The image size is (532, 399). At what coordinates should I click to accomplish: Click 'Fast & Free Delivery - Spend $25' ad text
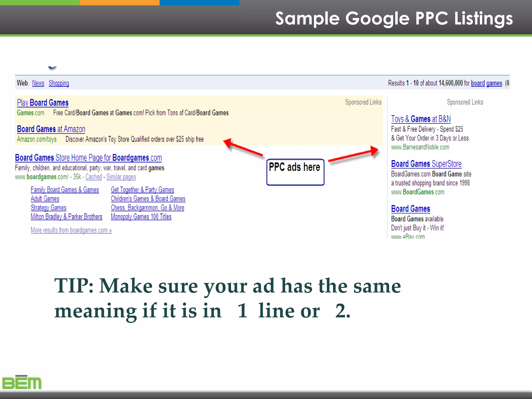coord(427,129)
